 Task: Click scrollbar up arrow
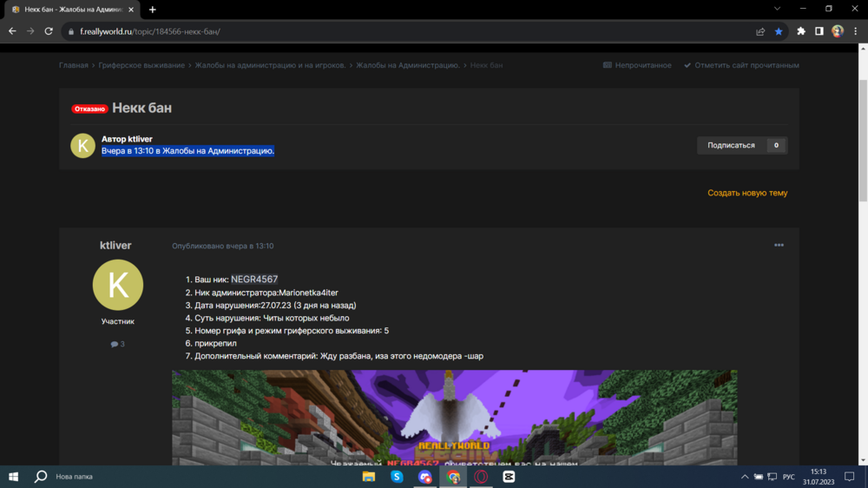coord(863,49)
